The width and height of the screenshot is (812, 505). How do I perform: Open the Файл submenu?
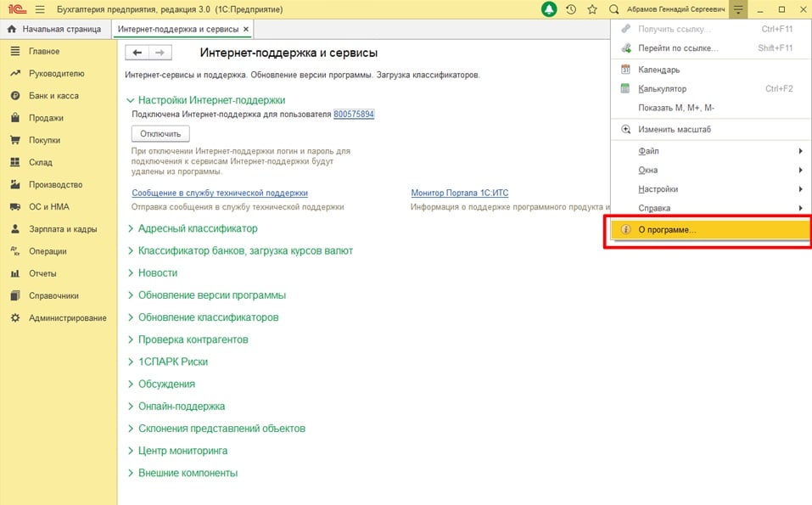(x=648, y=151)
